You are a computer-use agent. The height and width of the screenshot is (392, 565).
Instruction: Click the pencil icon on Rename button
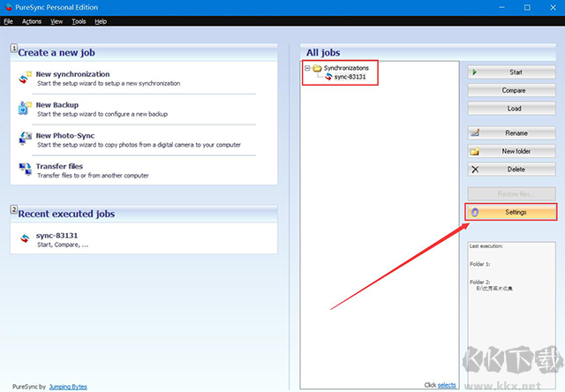coord(475,133)
